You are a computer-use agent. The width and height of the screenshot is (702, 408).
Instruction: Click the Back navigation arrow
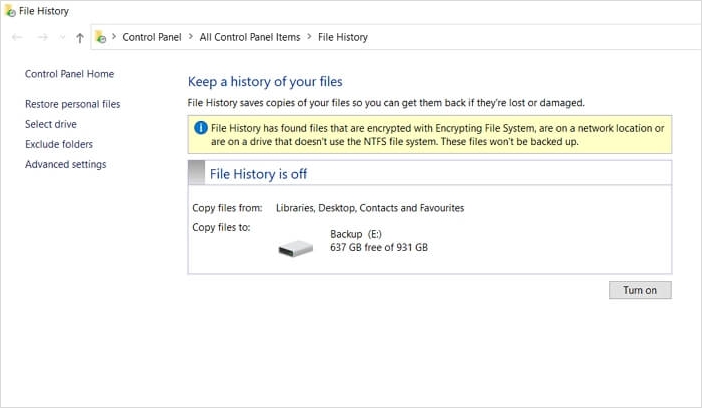[x=17, y=37]
